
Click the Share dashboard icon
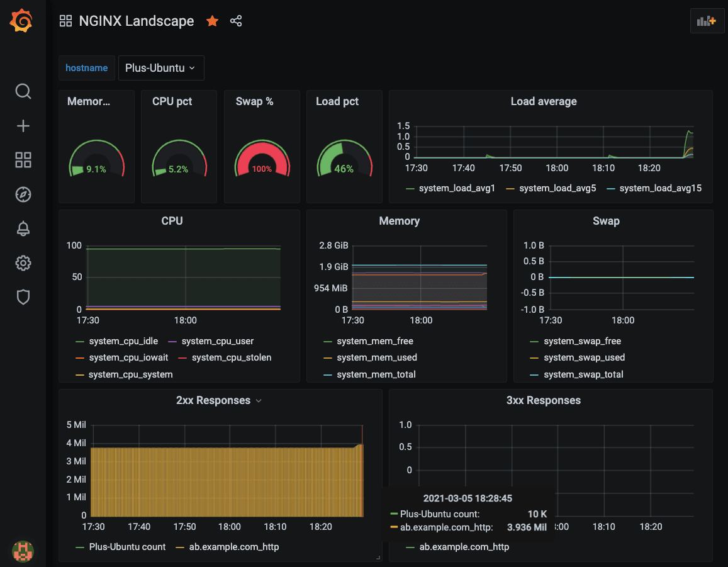click(236, 21)
